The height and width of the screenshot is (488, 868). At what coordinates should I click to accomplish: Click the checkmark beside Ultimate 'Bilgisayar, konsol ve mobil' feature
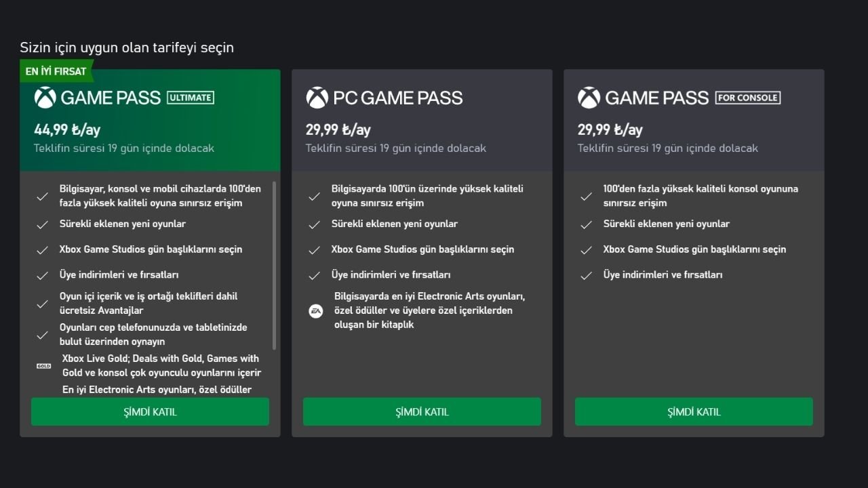tap(42, 197)
